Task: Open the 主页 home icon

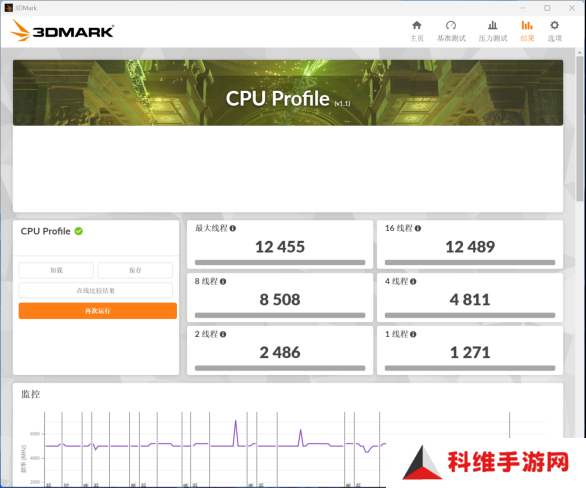Action: [417, 25]
